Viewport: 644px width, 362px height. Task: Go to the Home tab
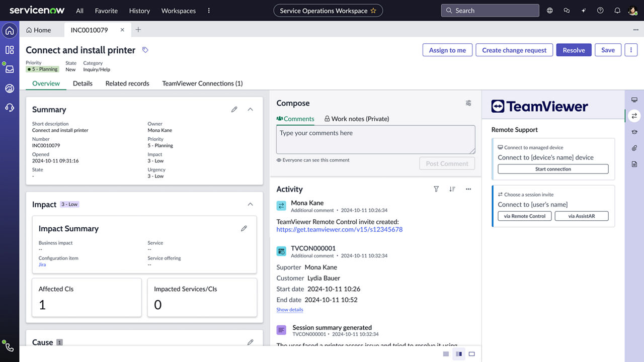[x=39, y=30]
